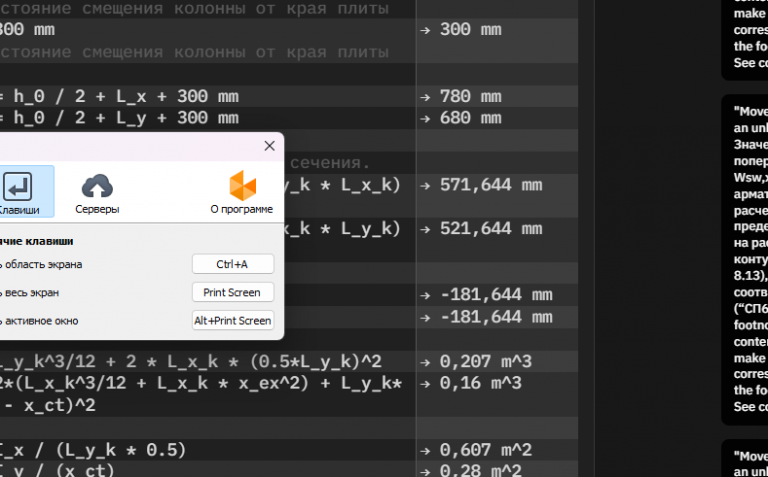
Task: Select the result value 780 mm
Action: pos(470,96)
